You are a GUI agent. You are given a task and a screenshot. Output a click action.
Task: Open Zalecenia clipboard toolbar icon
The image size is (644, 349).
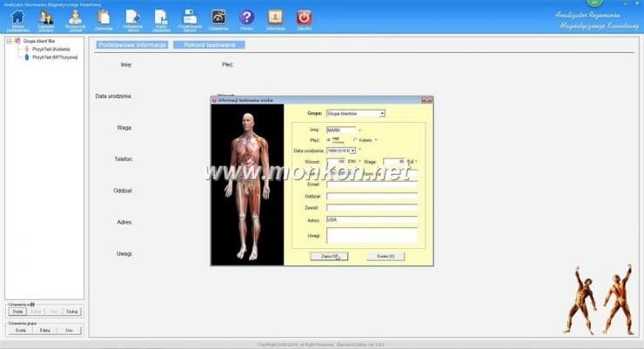point(104,17)
